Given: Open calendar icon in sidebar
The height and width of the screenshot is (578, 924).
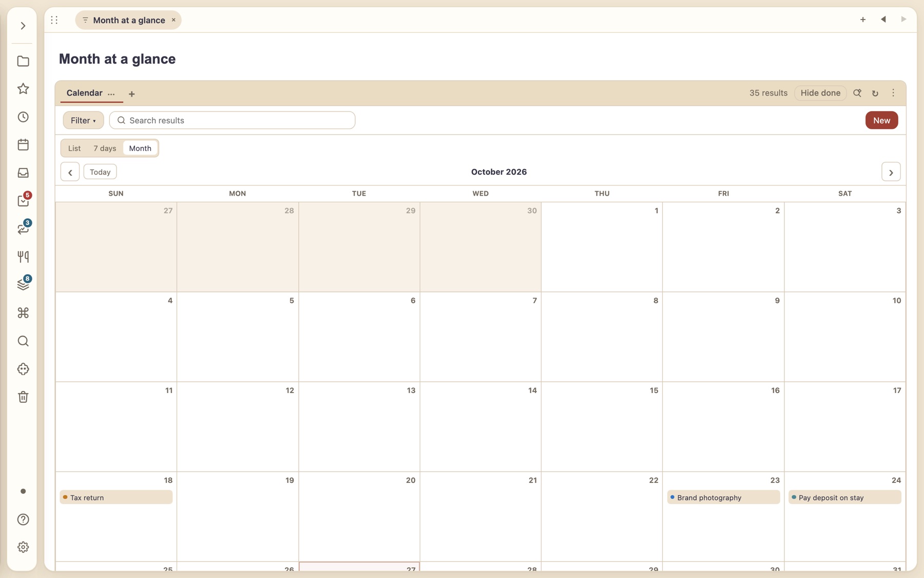Looking at the screenshot, I should pos(23,145).
